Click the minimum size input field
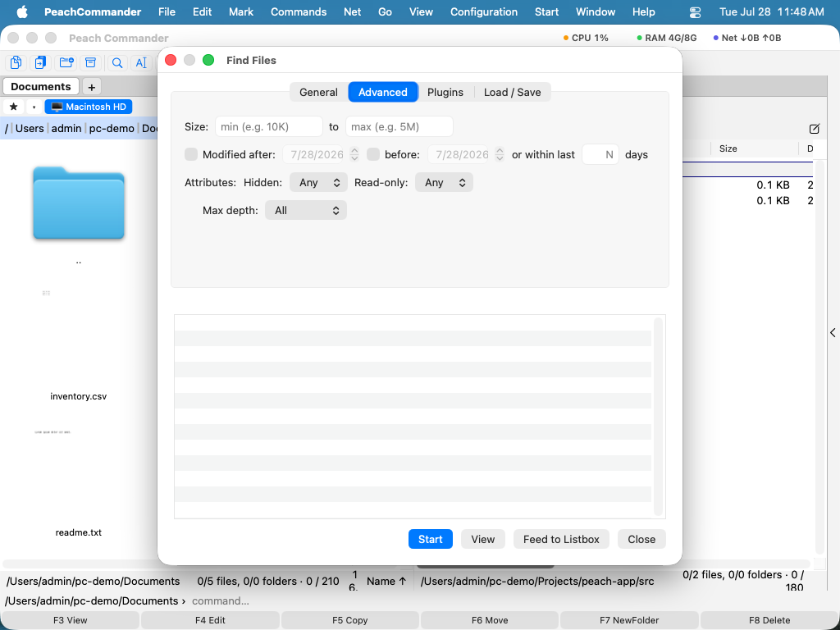Screen dimensions: 840x630 pyautogui.click(x=269, y=127)
